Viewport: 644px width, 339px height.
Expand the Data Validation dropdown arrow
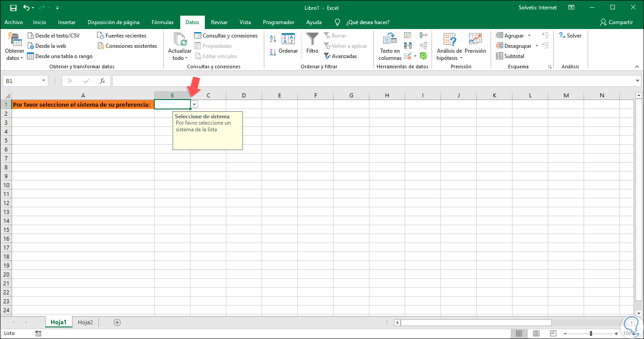point(415,56)
